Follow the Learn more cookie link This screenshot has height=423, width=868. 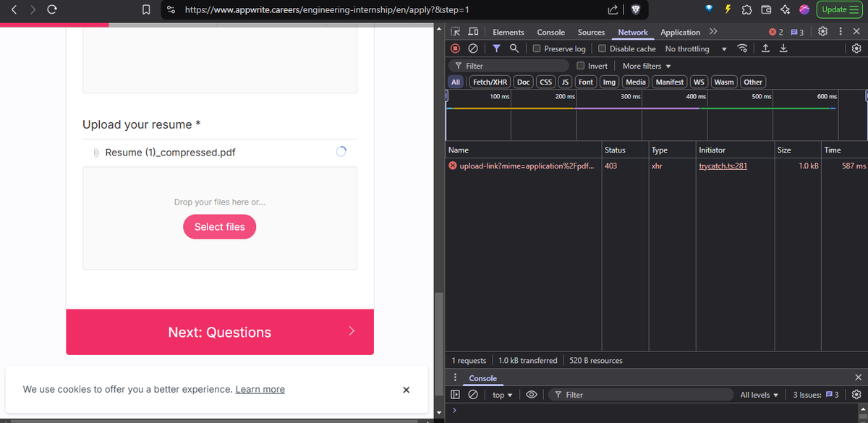[x=260, y=389]
